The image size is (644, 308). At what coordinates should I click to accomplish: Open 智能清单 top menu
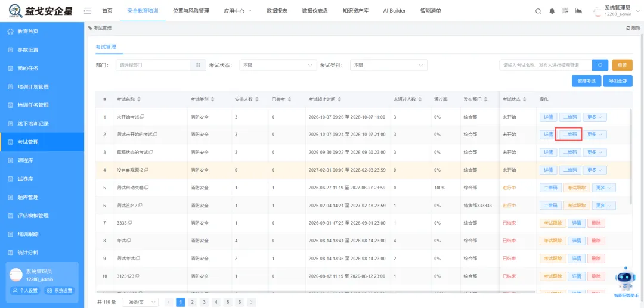pos(431,11)
